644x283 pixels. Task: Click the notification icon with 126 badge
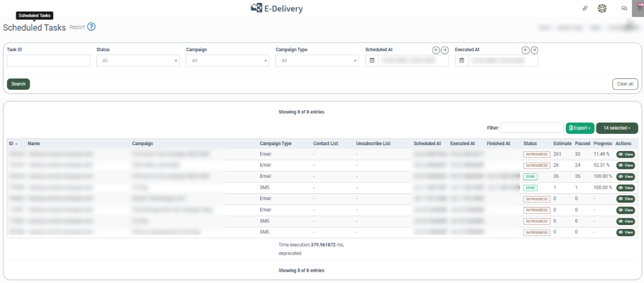[x=639, y=8]
